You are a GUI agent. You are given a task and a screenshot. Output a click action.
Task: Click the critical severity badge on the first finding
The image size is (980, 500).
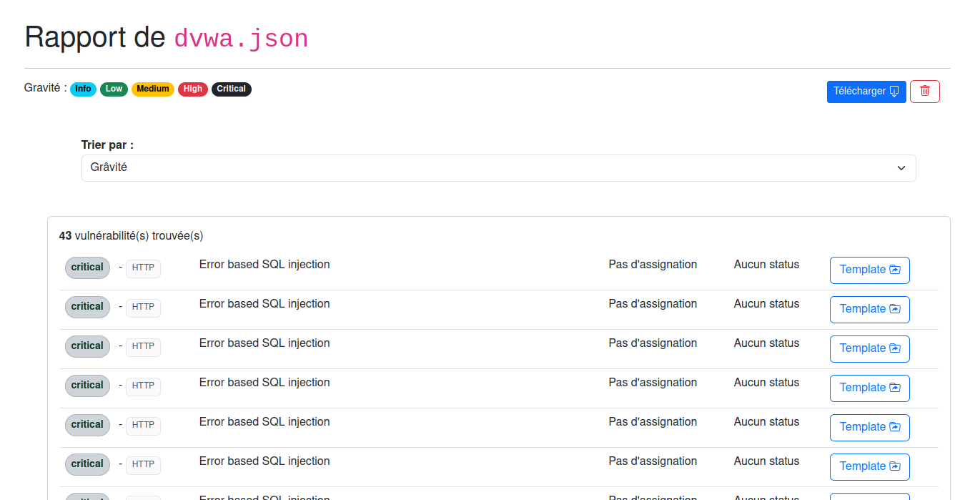click(x=87, y=267)
